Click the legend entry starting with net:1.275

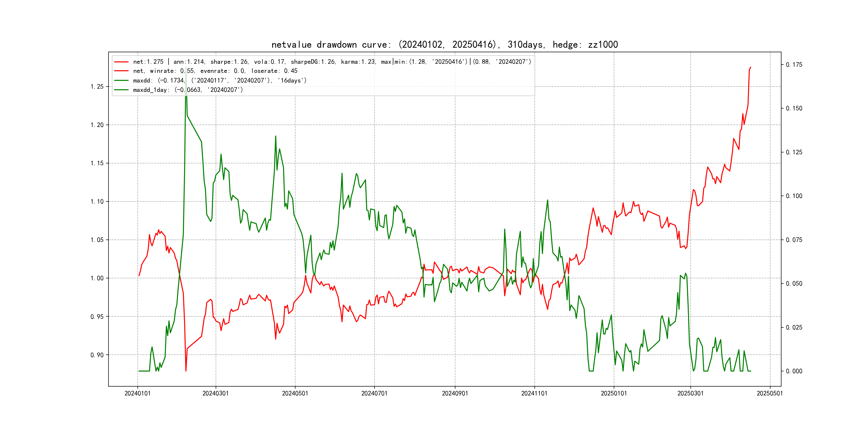tap(332, 62)
